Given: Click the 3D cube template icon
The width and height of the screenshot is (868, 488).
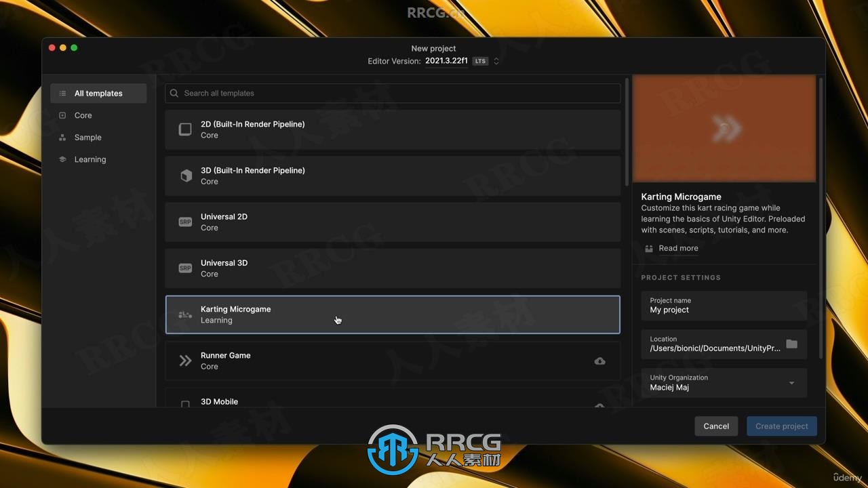Looking at the screenshot, I should (x=186, y=176).
